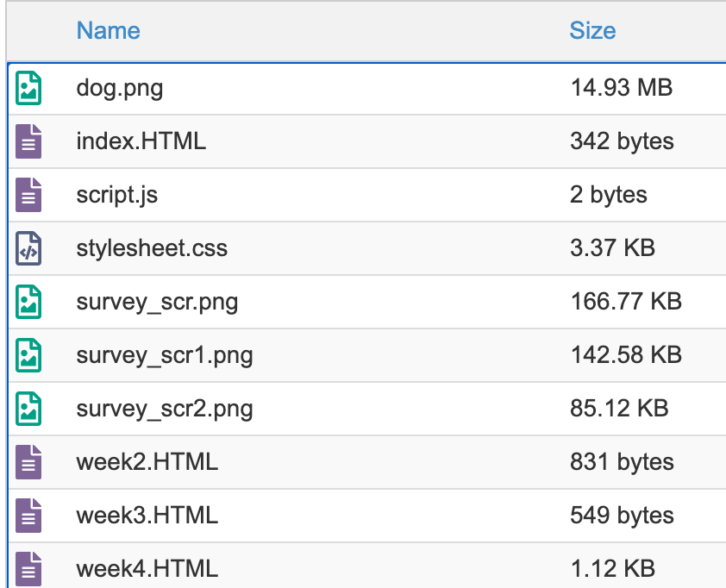Screen dimensions: 726x588
Task: Open stylesheet.css from the file list
Action: tap(152, 248)
